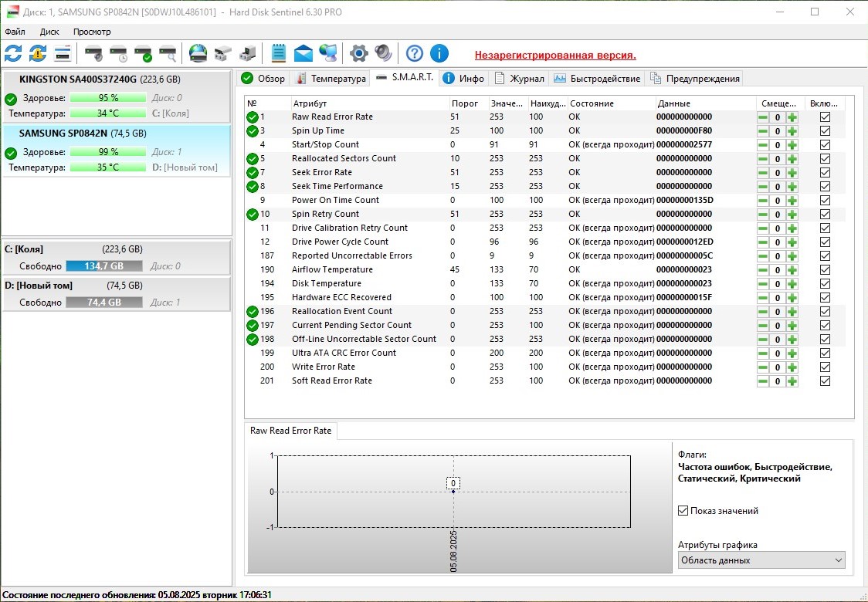
Task: Open the 'Диск' menu
Action: pos(49,32)
